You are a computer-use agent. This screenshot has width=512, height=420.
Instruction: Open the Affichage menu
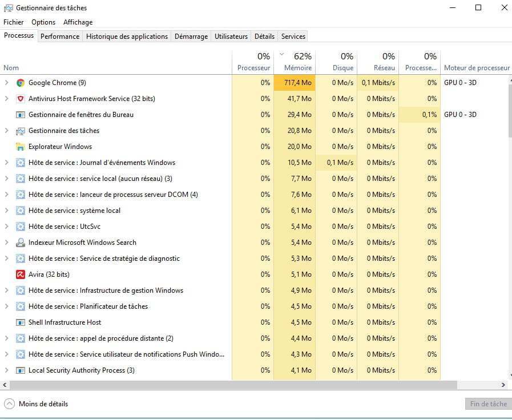pyautogui.click(x=78, y=22)
